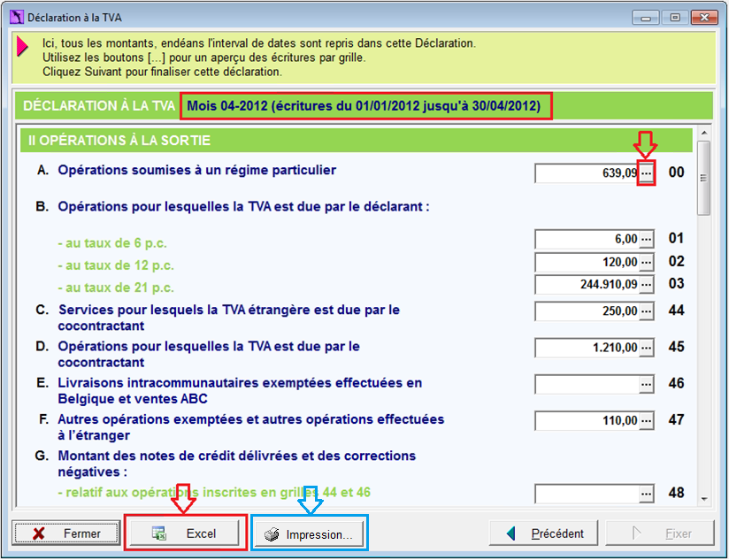Screen dimensions: 729x560
Task: Click the '- au taux de 21 p.c.' label
Action: 116,288
